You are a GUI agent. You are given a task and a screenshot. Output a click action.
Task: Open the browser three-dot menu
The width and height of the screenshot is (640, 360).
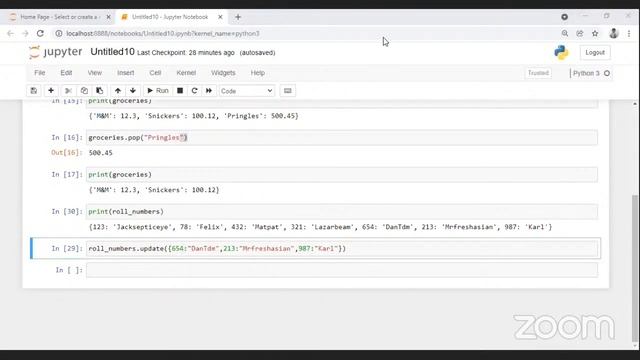point(629,33)
